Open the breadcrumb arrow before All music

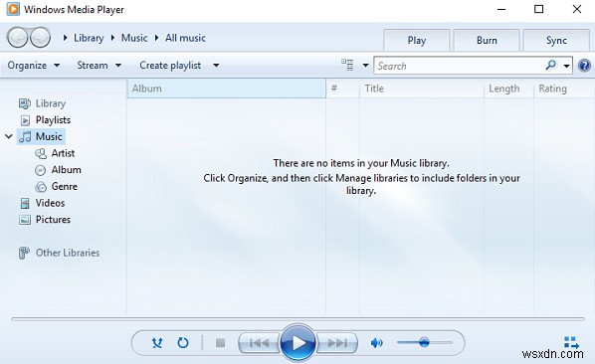click(x=156, y=38)
